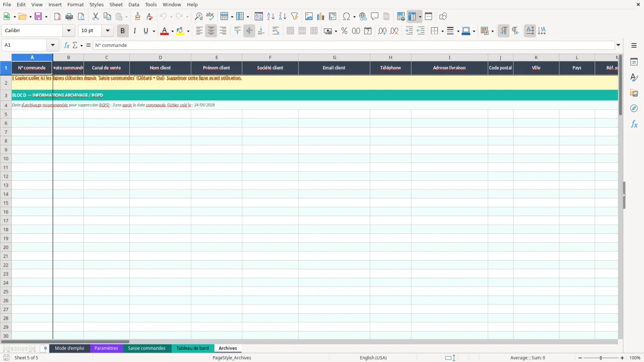Image resolution: width=644 pixels, height=362 pixels.
Task: Click the Email client header cell
Action: click(334, 68)
